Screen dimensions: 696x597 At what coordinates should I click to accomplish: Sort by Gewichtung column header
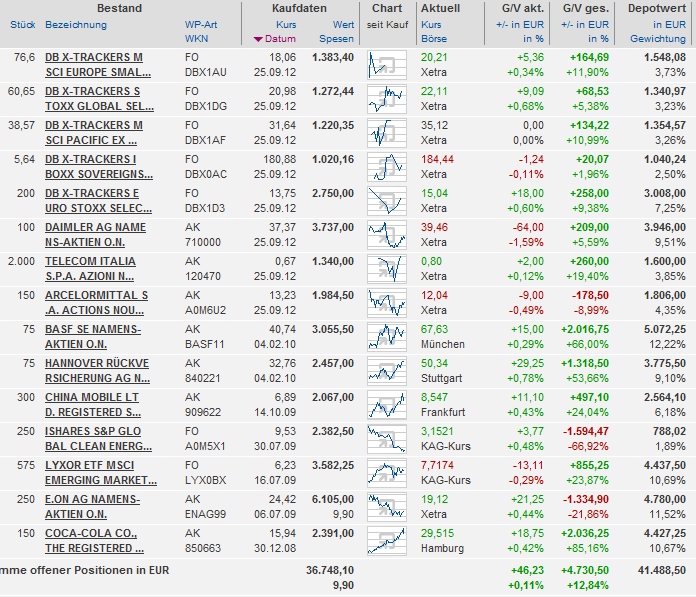point(658,39)
